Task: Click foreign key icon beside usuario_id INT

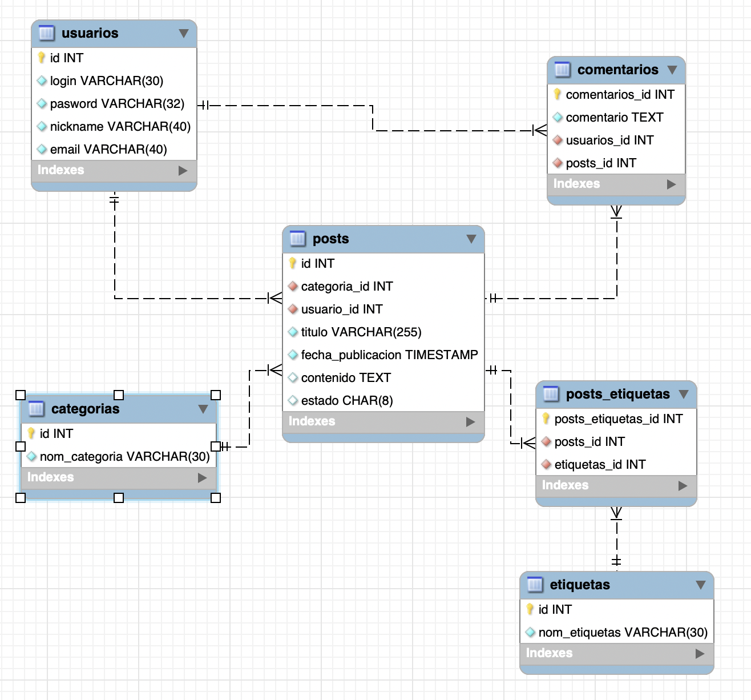Action: coord(293,309)
